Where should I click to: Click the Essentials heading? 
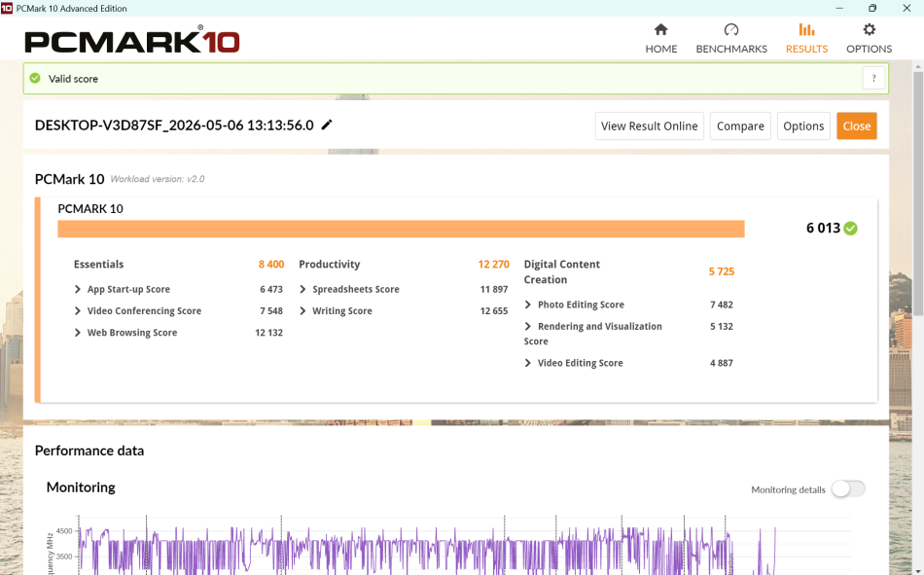coord(98,265)
